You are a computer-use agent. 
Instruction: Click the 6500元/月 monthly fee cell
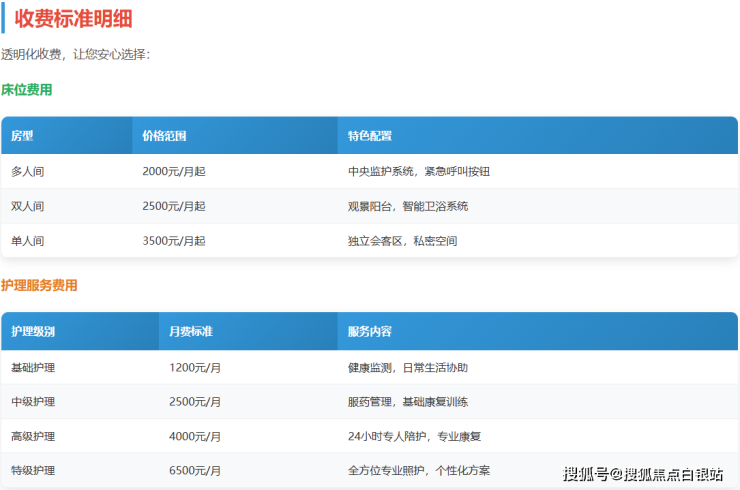195,470
